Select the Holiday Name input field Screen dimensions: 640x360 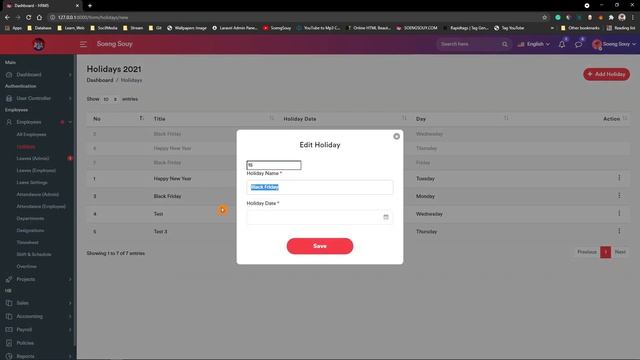(x=320, y=187)
